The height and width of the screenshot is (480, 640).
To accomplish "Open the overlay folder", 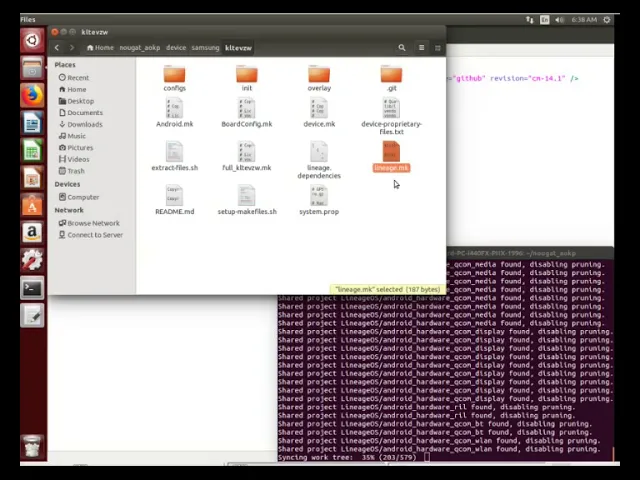I will [319, 78].
